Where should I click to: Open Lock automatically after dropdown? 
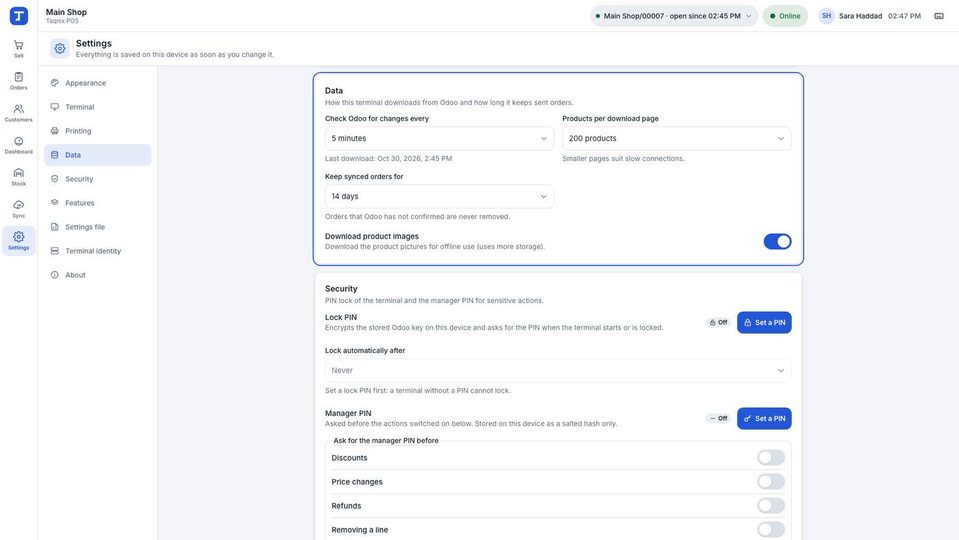coord(558,371)
